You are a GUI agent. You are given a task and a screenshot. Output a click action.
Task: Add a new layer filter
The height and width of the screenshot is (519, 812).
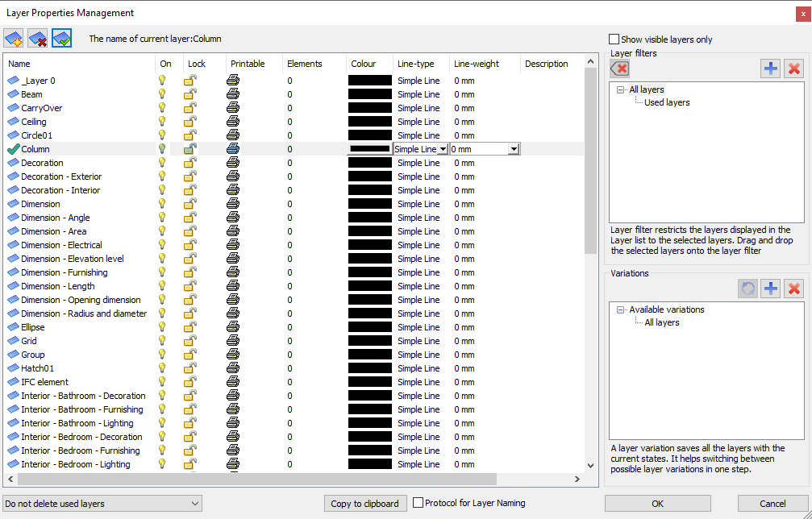(770, 69)
